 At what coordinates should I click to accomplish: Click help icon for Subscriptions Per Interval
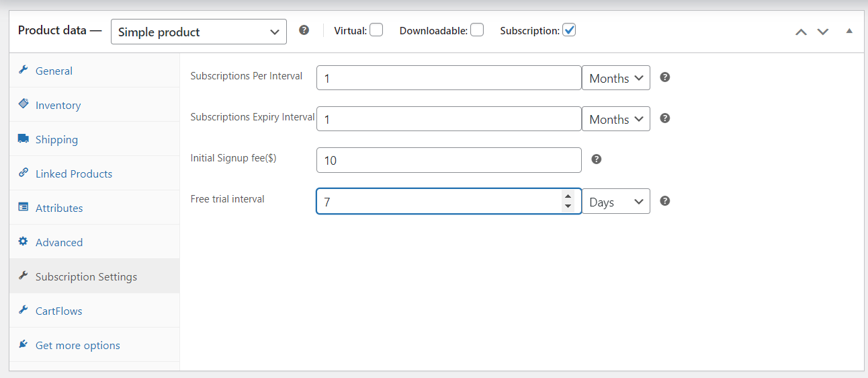click(665, 77)
